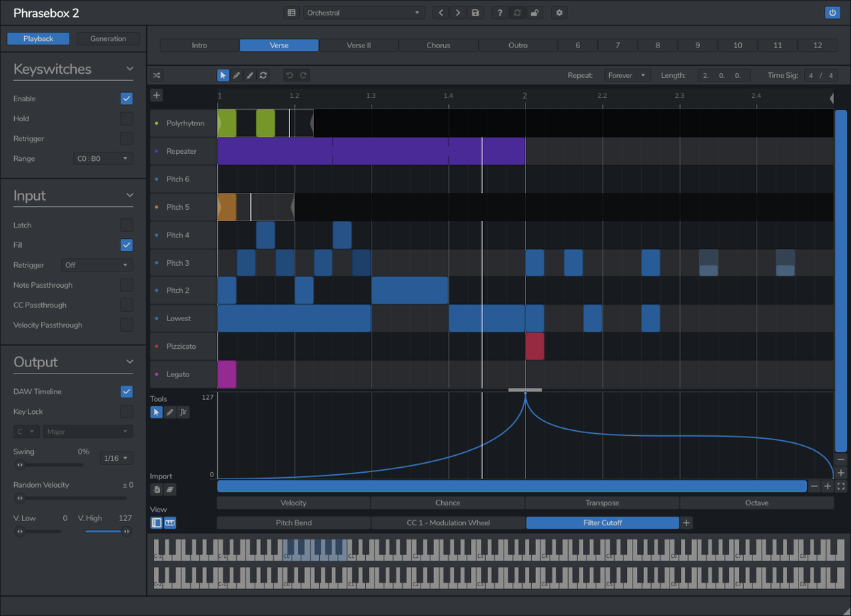The height and width of the screenshot is (616, 851).
Task: Select the pencil tool under Tools
Action: tap(169, 412)
